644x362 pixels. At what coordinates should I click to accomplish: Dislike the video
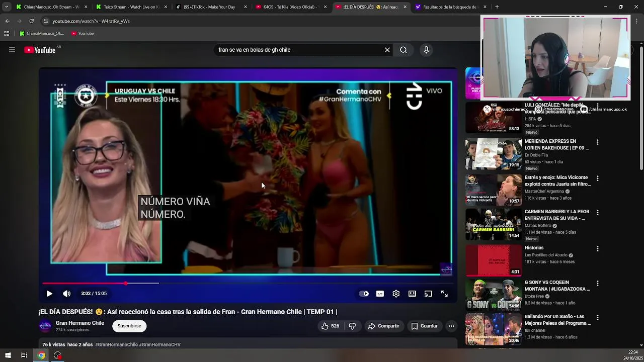(x=352, y=326)
